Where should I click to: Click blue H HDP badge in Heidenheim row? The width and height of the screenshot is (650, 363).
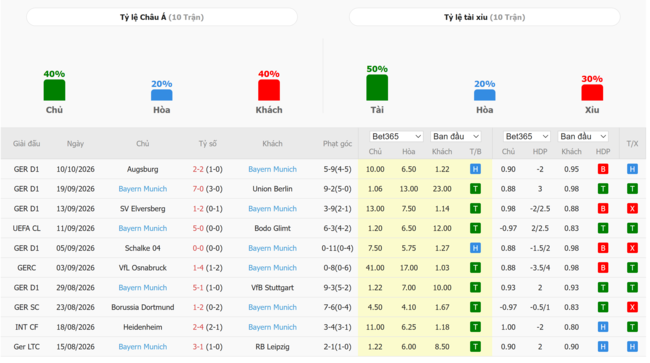(603, 327)
